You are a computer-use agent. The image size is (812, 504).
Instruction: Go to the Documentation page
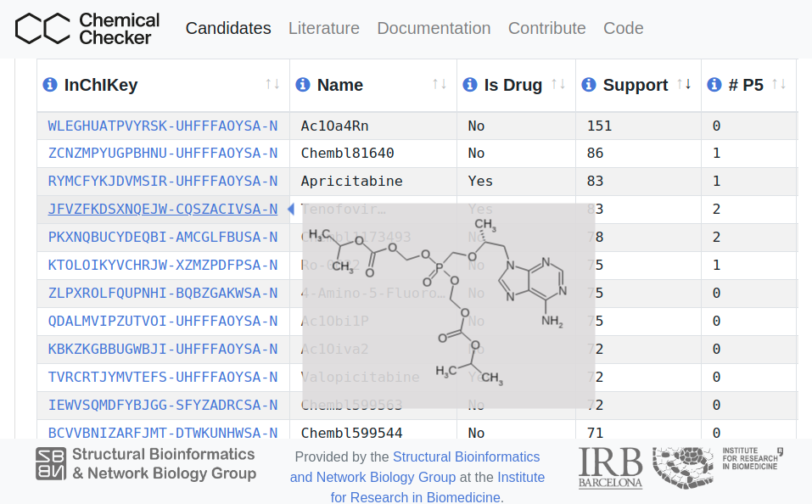(x=434, y=28)
